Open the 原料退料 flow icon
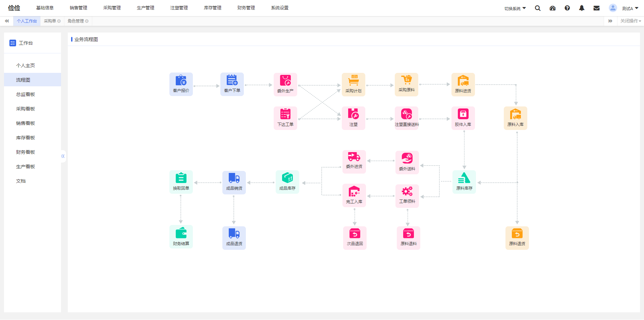 pos(409,238)
